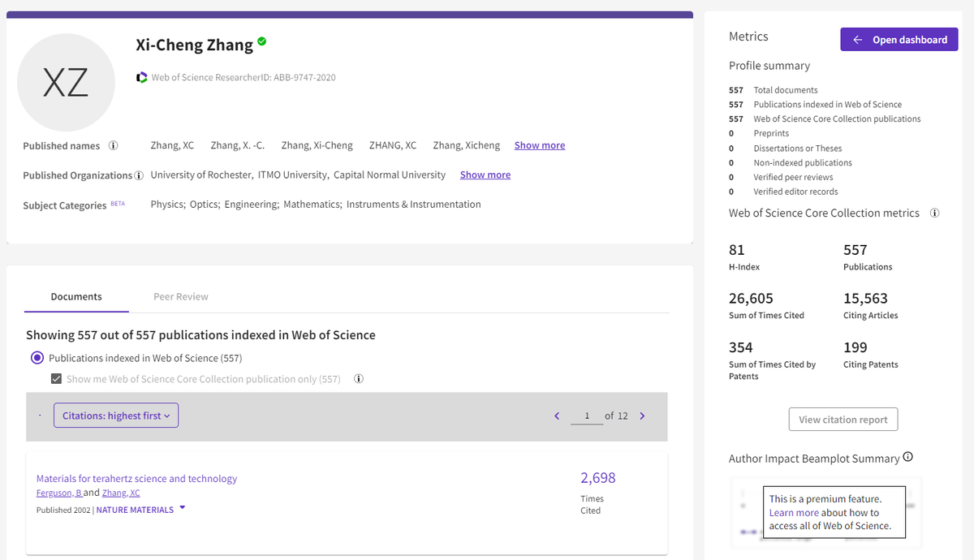Click the info icon beside Core Collection metrics
974x560 pixels.
934,213
